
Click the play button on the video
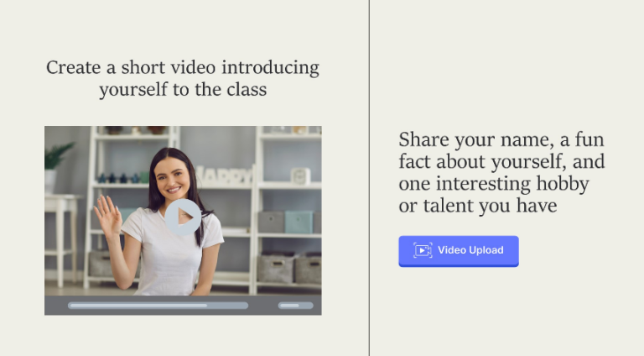(183, 217)
